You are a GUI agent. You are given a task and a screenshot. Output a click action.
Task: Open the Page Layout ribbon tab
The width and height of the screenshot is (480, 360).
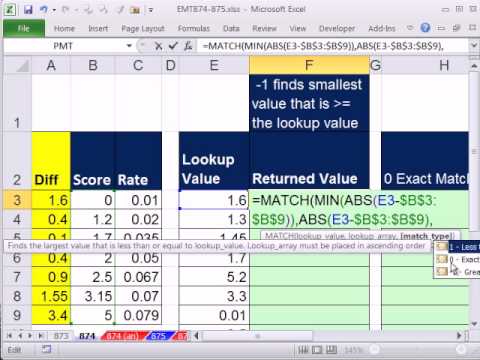point(143,29)
